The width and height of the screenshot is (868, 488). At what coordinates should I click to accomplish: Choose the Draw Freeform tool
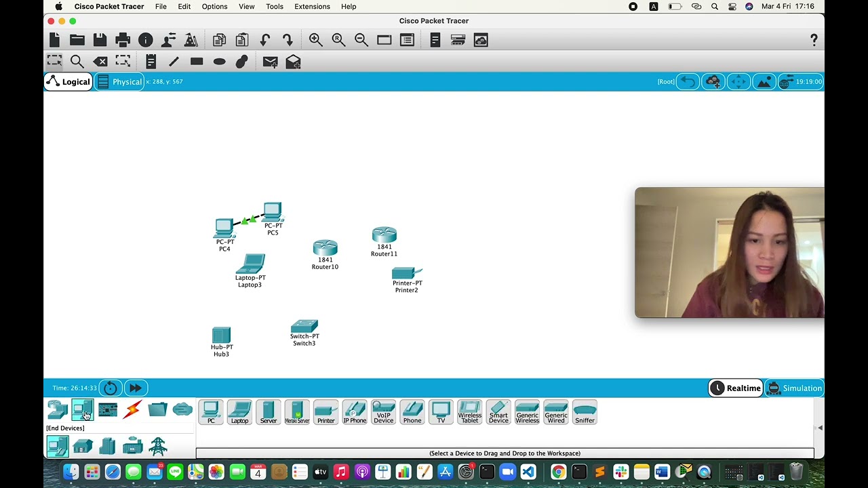point(242,62)
